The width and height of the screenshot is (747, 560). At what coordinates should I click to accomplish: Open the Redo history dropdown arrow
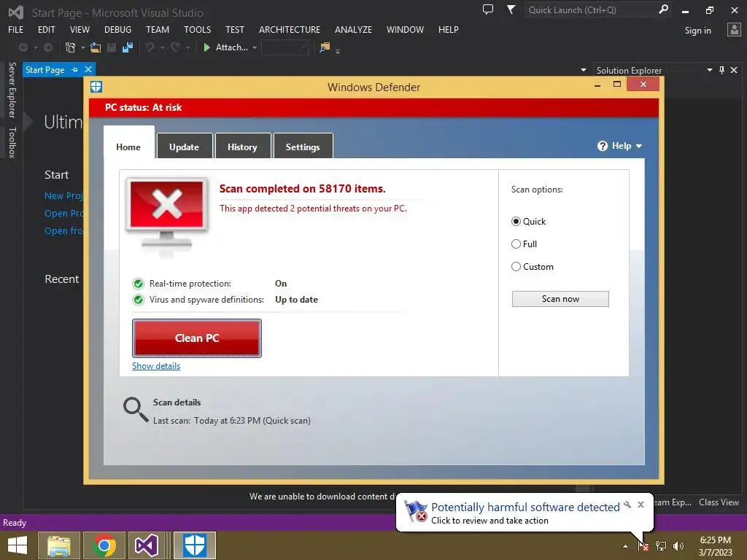[x=187, y=47]
